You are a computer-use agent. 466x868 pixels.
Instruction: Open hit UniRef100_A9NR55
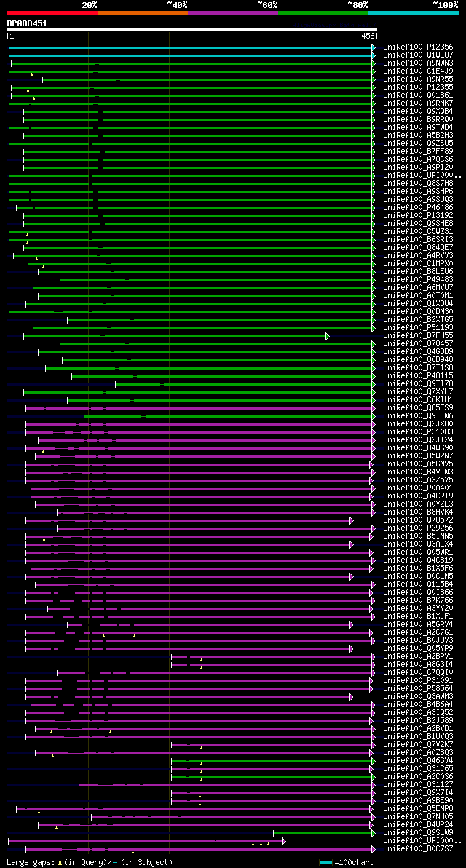click(418, 79)
